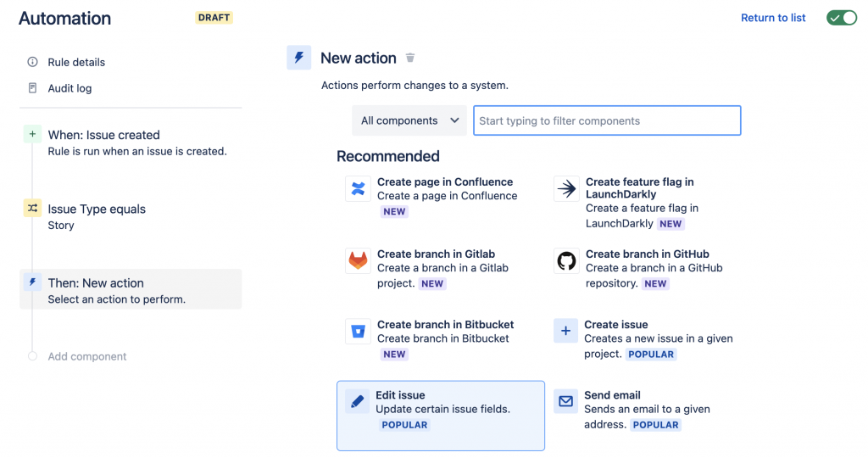Screen dimensions: 868x458
Task: Open the Audit log sidebar item
Action: pyautogui.click(x=70, y=88)
